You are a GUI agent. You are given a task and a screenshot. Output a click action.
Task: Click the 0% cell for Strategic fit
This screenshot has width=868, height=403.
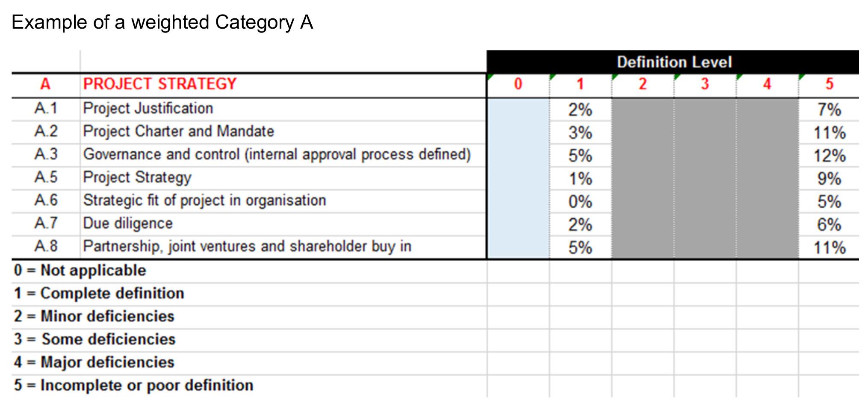tap(580, 202)
